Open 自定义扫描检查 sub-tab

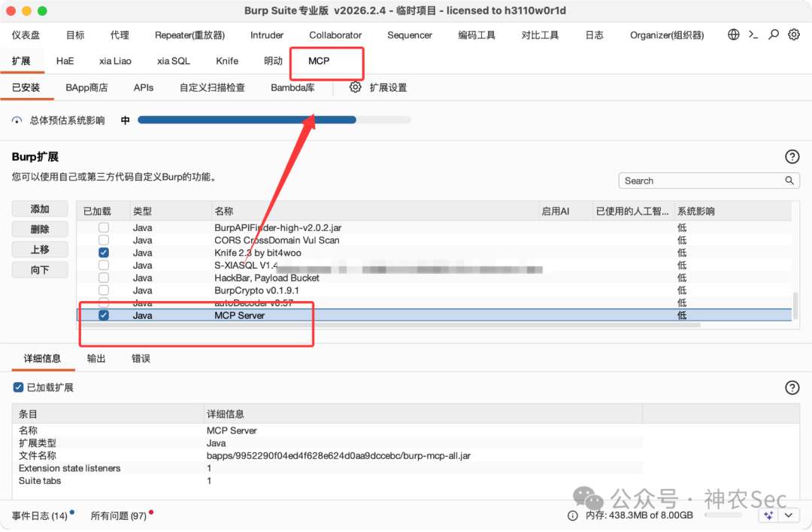(212, 87)
